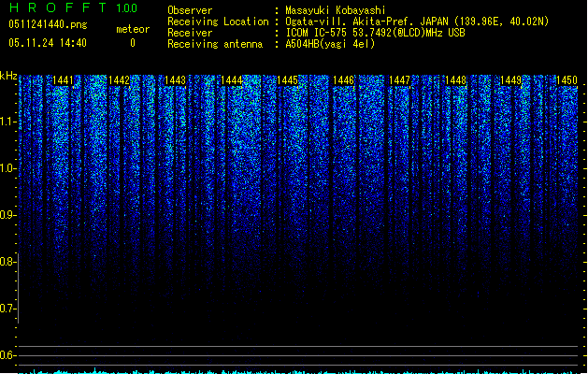This screenshot has width=588, height=374.
Task: Select the filename 0511241440.png
Action: (x=48, y=24)
